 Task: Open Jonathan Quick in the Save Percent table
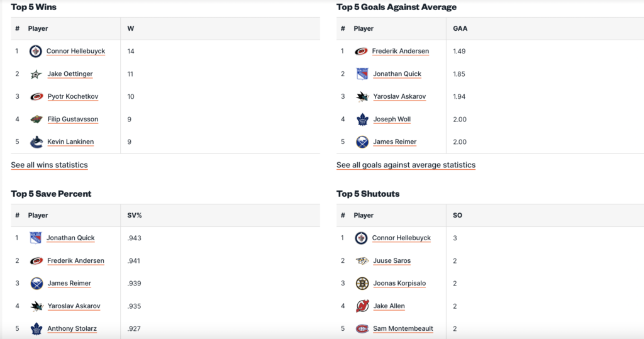(x=70, y=238)
